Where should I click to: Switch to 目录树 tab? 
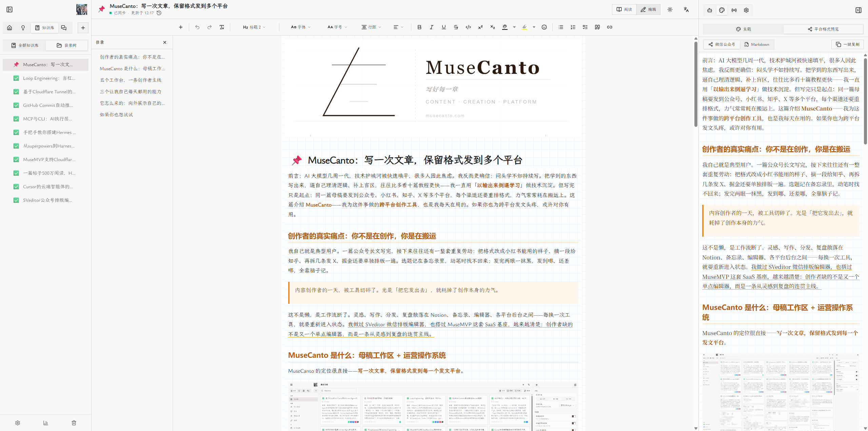click(x=66, y=45)
